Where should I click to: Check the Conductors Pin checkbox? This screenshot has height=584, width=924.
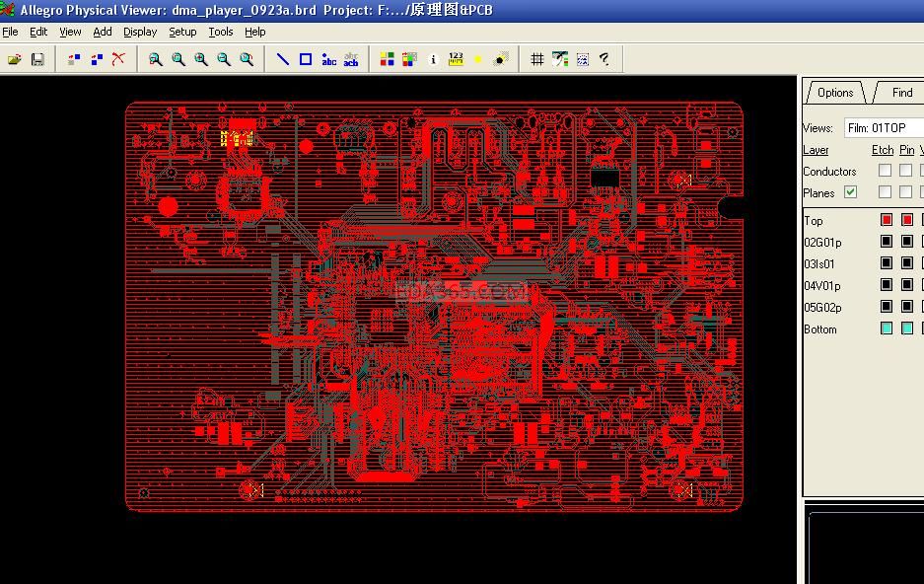[x=905, y=171]
